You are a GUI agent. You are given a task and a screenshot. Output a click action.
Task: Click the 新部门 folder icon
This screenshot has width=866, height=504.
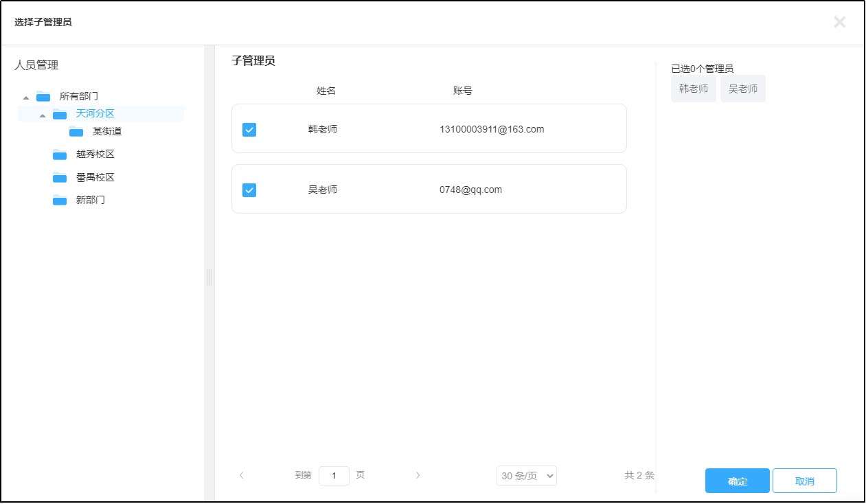pyautogui.click(x=60, y=200)
